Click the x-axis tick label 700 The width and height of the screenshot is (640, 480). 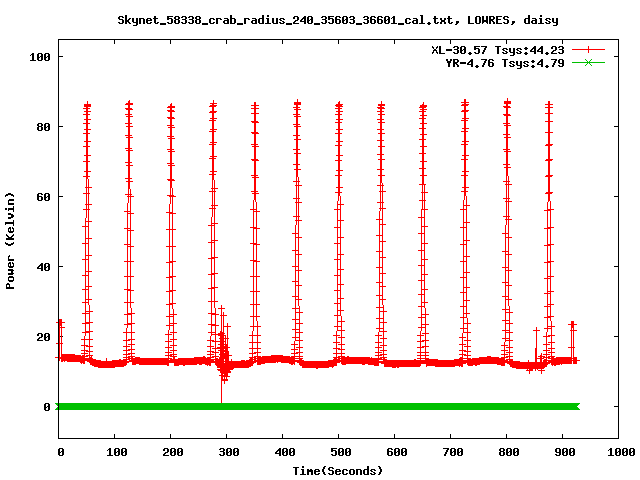[x=453, y=452]
